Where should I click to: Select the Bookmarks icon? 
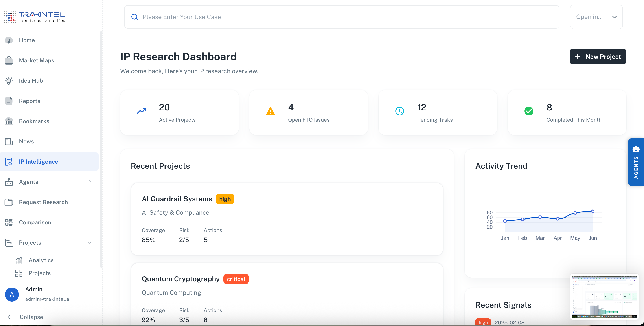[9, 121]
